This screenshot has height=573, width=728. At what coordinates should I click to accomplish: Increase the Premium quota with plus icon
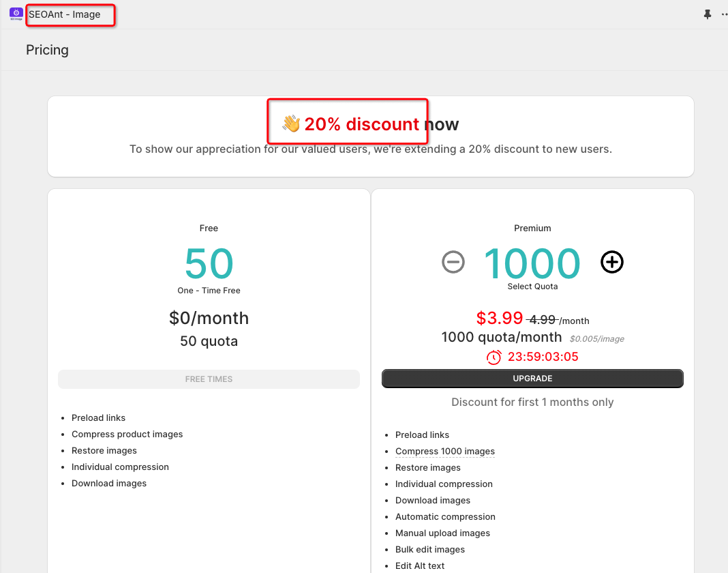[x=612, y=262]
